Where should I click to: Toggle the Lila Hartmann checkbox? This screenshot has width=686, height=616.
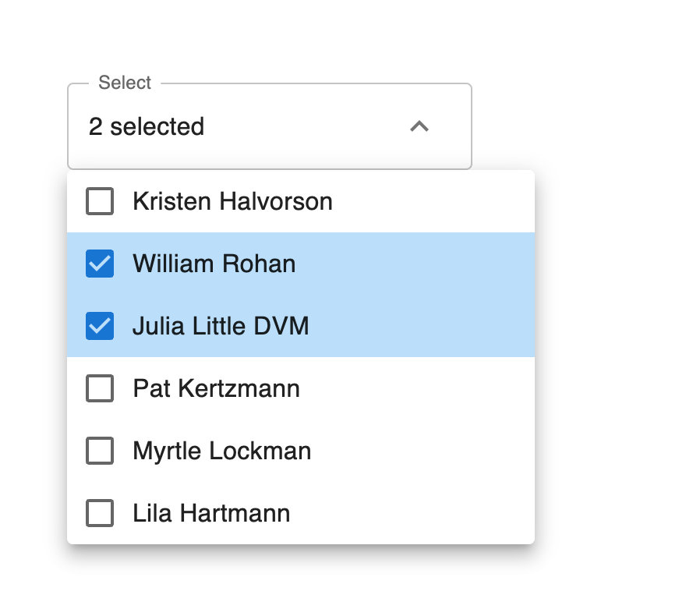coord(100,513)
